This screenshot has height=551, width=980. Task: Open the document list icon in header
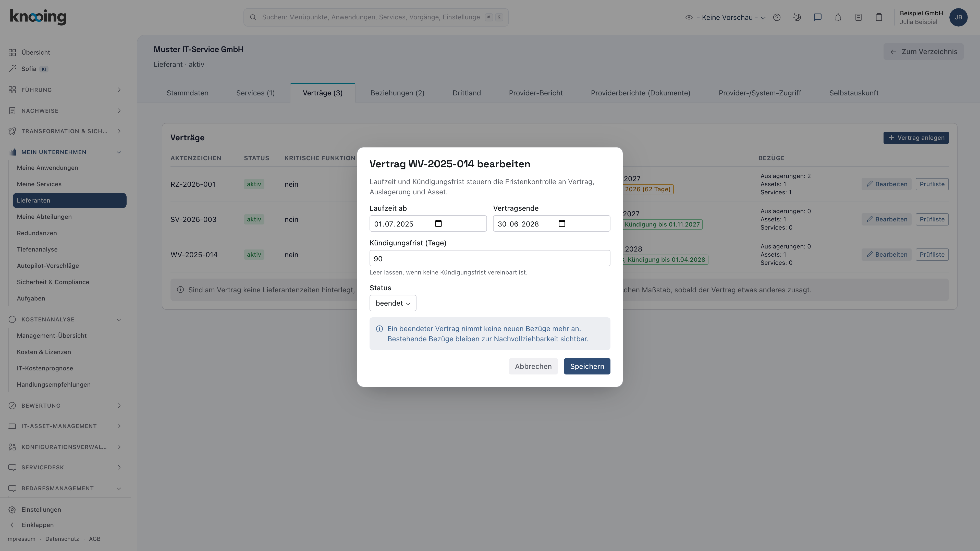coord(858,18)
